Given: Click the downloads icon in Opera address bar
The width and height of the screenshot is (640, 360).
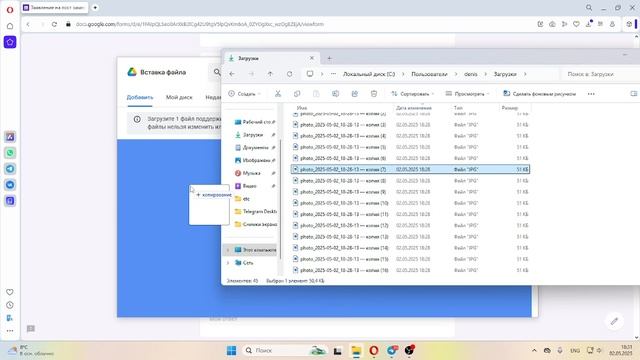Looking at the screenshot, I should click(588, 24).
